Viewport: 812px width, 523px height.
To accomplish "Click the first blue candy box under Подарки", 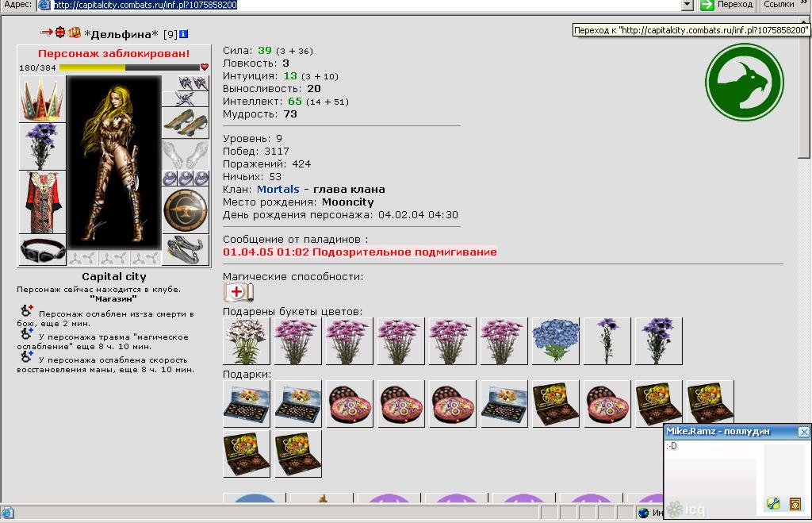I will click(x=247, y=404).
